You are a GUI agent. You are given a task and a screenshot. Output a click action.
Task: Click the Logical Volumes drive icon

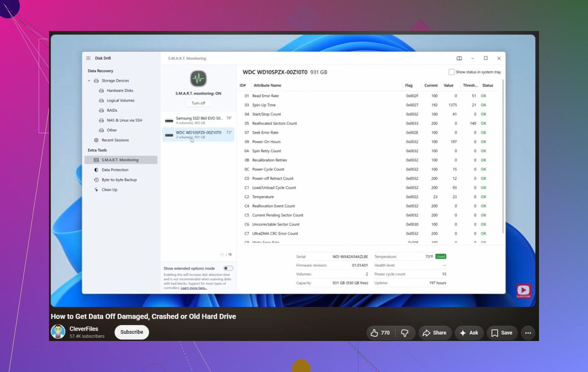101,101
